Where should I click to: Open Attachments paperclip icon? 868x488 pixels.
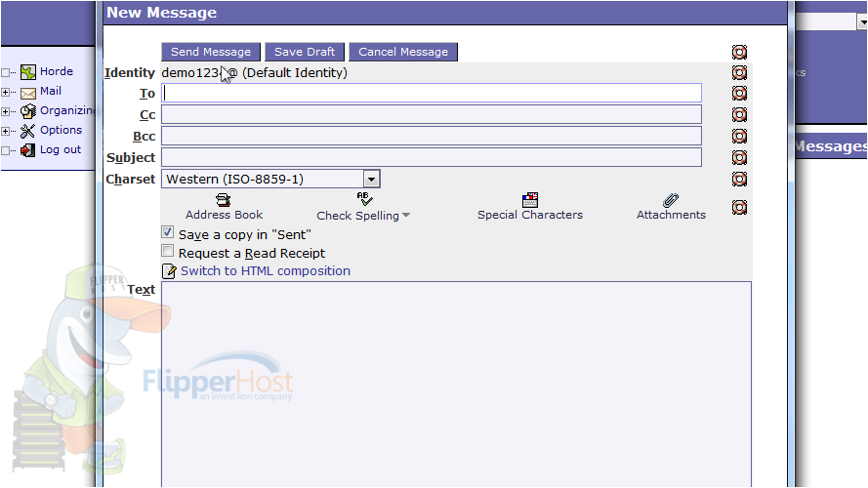coord(671,200)
